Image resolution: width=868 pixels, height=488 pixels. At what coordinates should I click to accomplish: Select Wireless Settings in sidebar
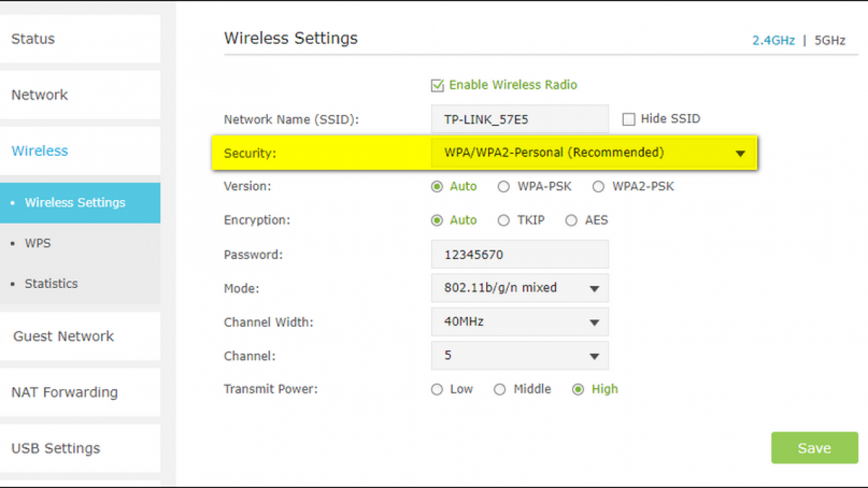tap(75, 202)
